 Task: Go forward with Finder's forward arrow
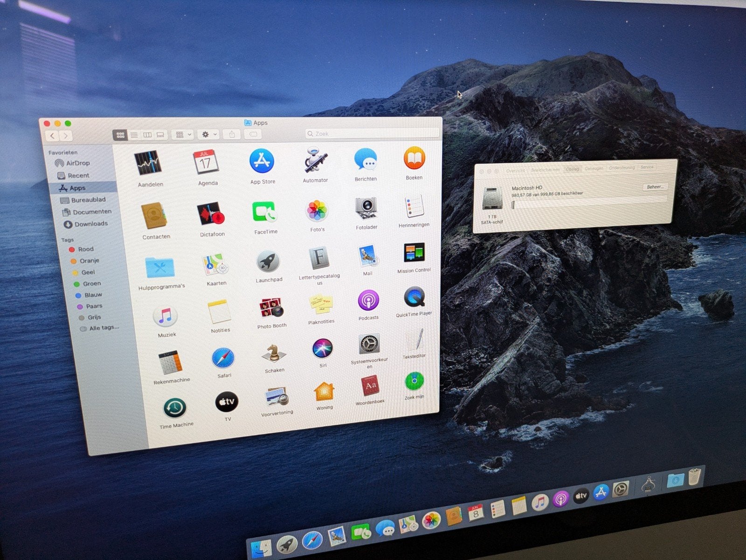click(66, 136)
